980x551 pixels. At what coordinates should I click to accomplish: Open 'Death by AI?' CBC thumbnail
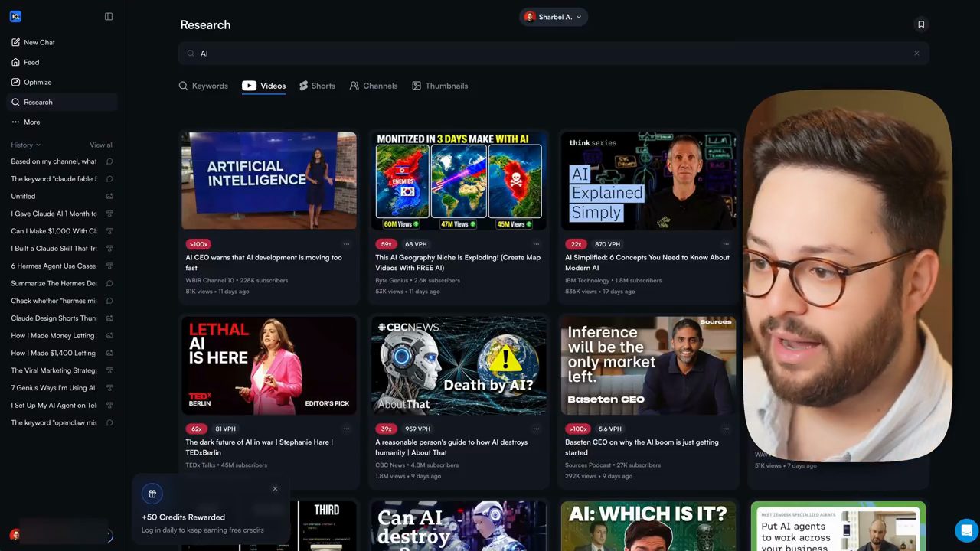459,365
